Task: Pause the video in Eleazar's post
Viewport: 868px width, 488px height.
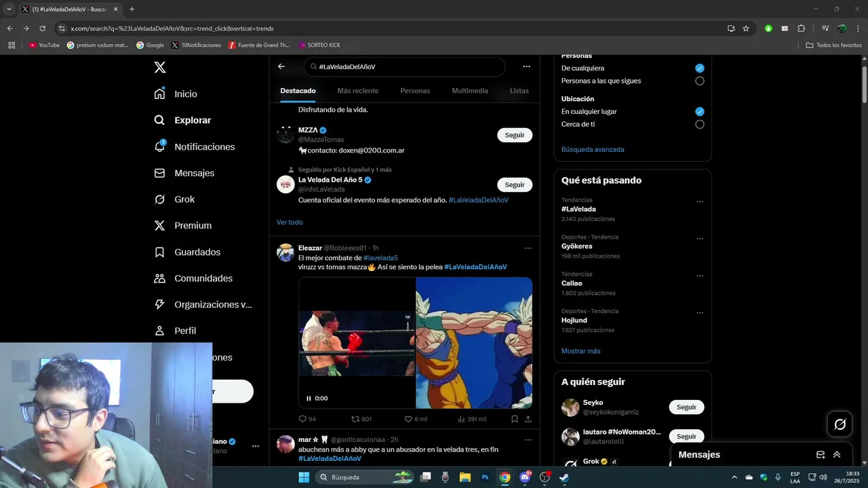Action: tap(309, 399)
